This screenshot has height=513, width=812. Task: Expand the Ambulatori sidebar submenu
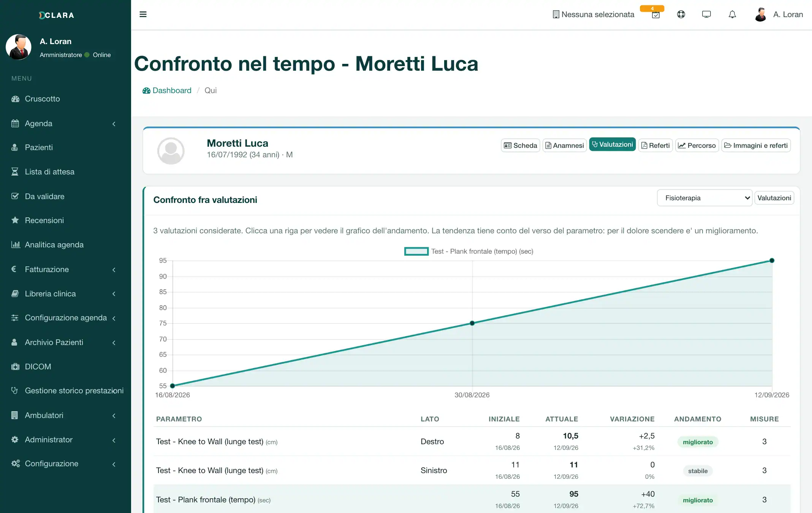pos(114,415)
